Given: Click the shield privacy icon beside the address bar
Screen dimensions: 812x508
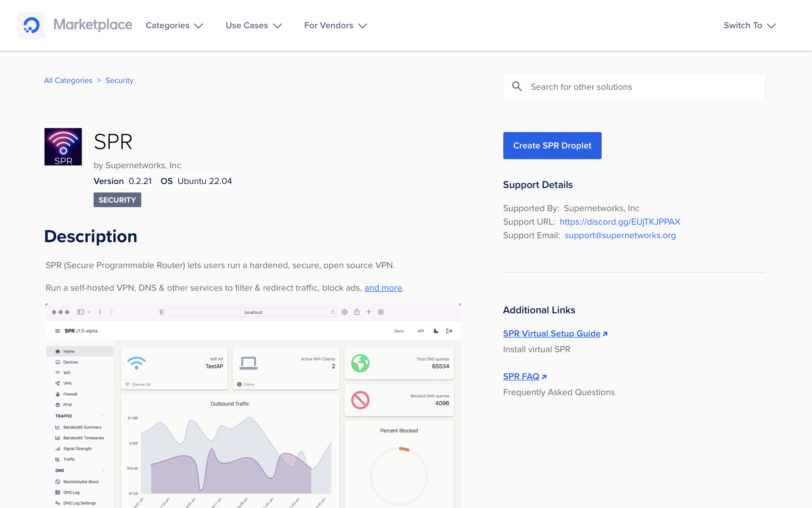Looking at the screenshot, I should coord(162,312).
